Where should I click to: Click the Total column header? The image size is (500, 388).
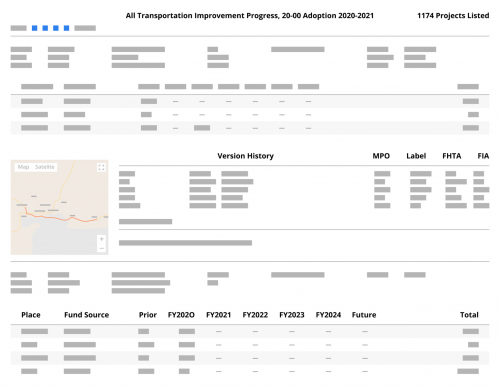[469, 315]
